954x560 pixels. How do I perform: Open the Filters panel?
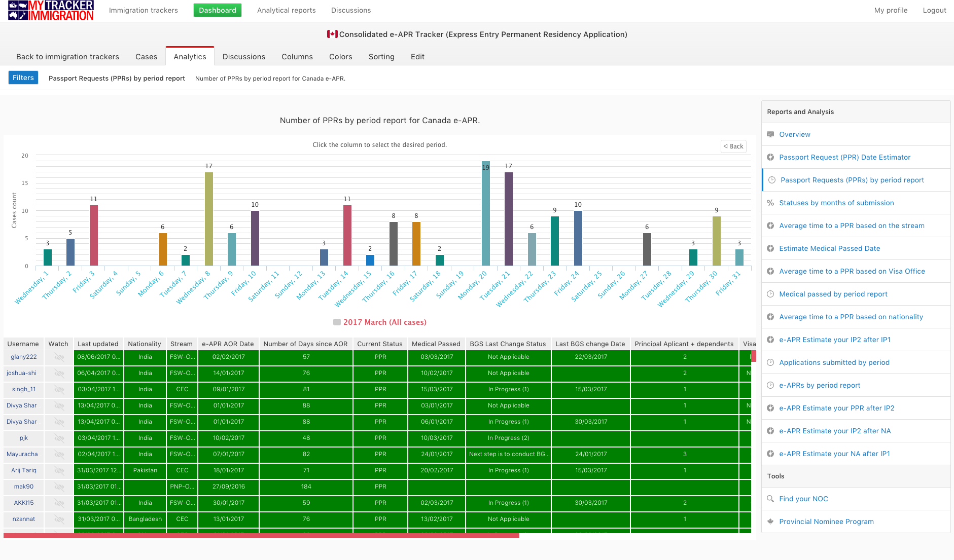(x=23, y=78)
